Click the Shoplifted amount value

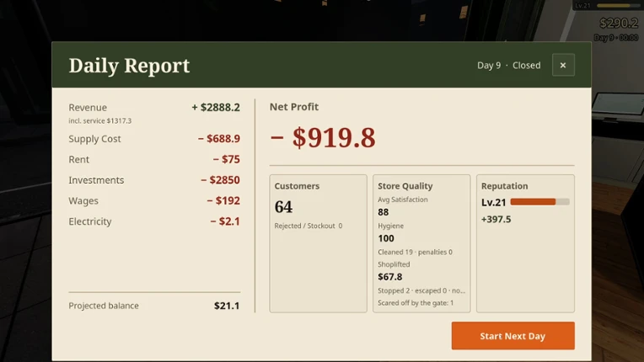[x=389, y=277]
